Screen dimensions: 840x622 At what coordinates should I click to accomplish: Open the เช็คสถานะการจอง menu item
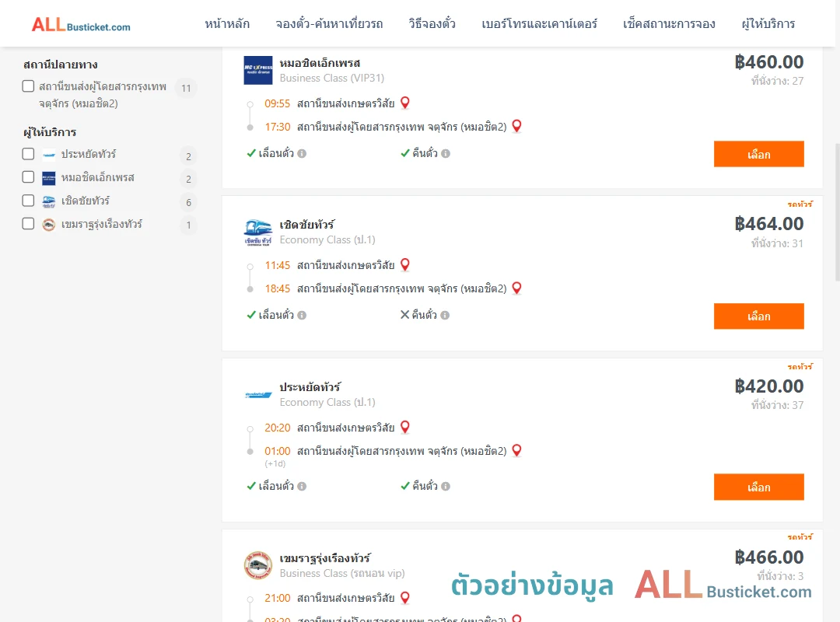pos(669,24)
